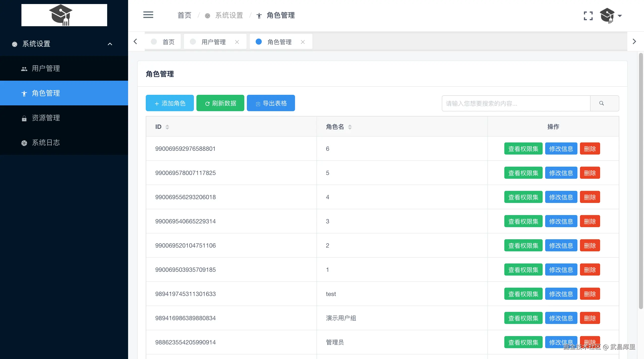644x359 pixels.
Task: Enter fullscreen with the expand icon
Action: coord(588,16)
